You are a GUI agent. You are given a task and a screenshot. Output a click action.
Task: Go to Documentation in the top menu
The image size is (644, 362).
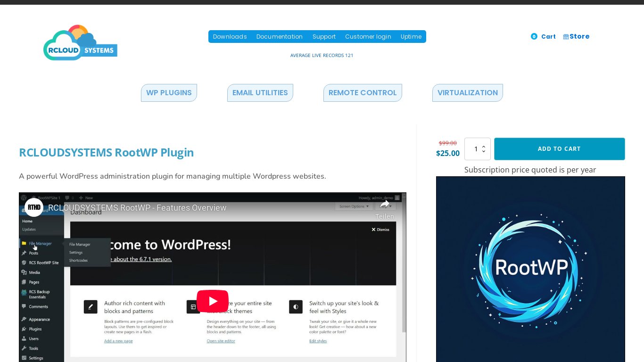[x=280, y=37]
